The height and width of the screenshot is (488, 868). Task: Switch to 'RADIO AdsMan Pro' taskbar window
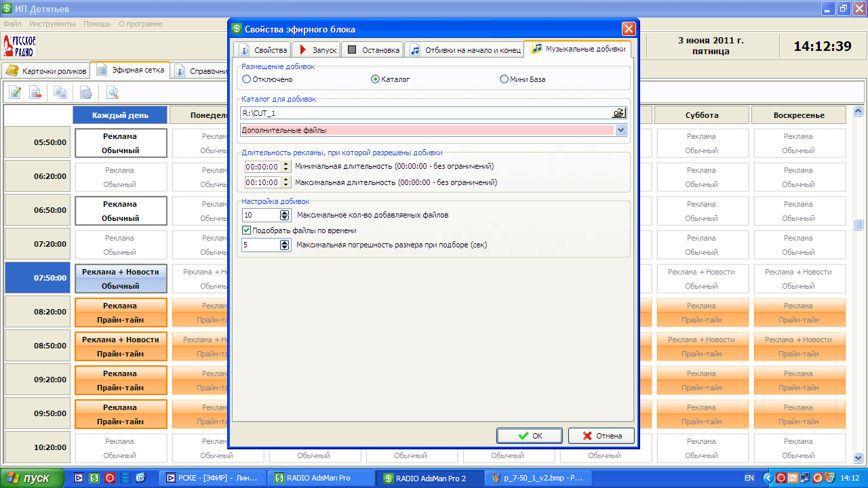pos(321,478)
